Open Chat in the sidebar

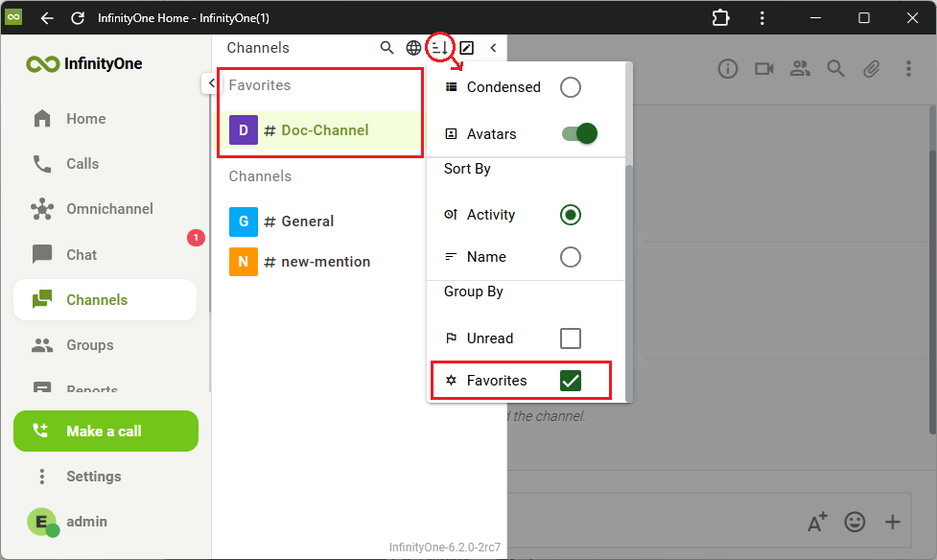coord(105,255)
